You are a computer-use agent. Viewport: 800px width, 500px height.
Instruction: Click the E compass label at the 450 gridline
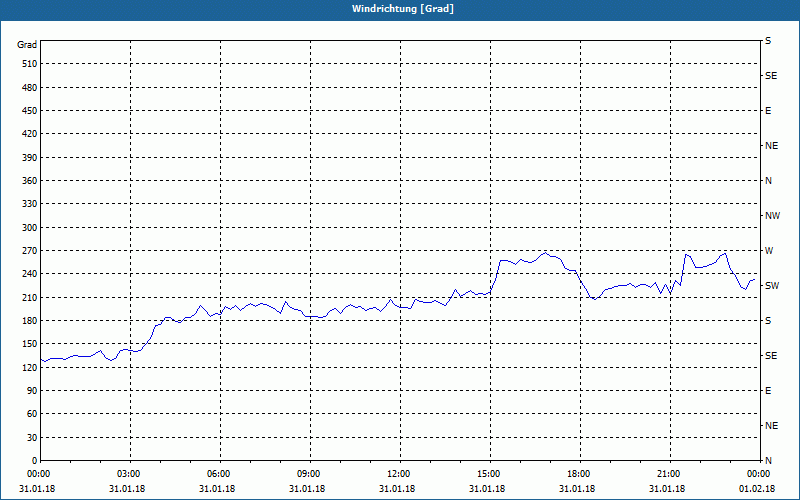768,111
